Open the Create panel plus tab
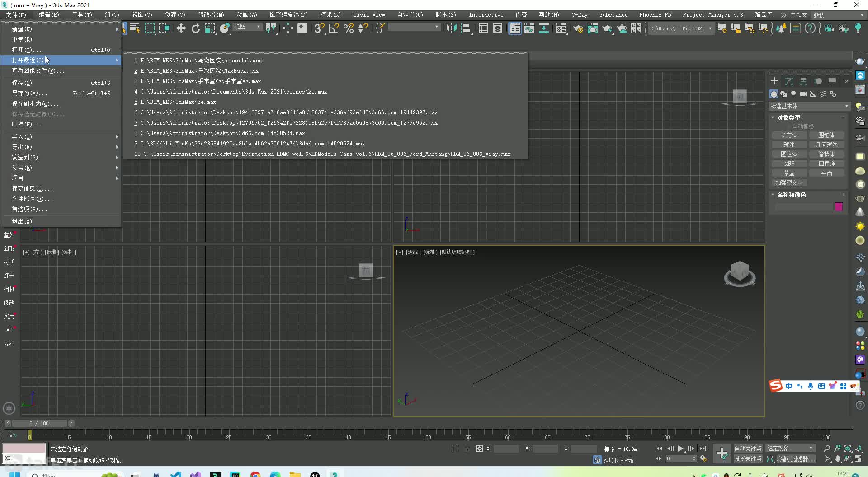The width and height of the screenshot is (868, 477). pyautogui.click(x=774, y=81)
